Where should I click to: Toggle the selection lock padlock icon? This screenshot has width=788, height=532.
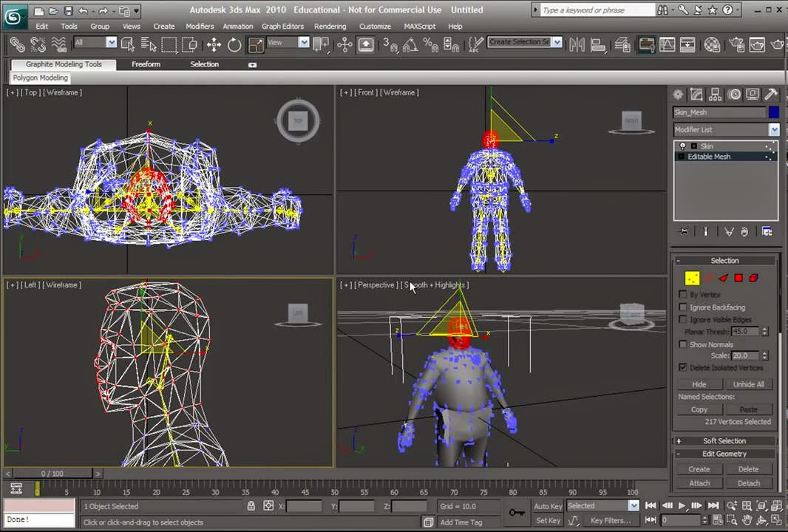pos(251,506)
